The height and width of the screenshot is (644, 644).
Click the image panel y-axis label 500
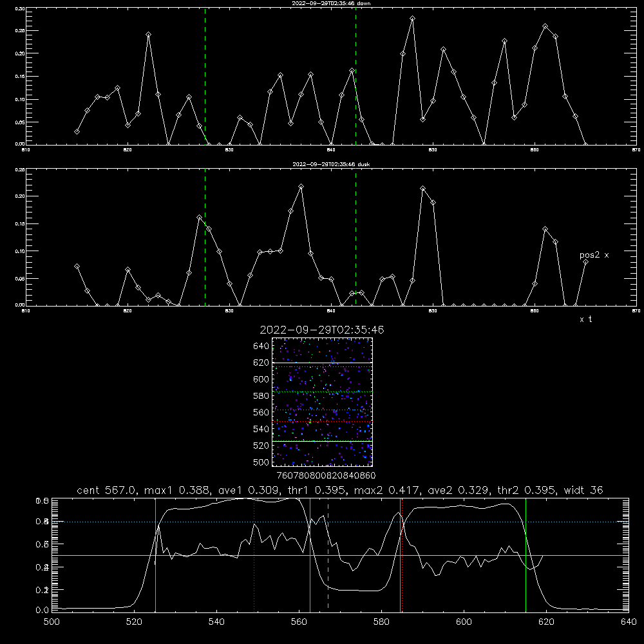[x=261, y=462]
